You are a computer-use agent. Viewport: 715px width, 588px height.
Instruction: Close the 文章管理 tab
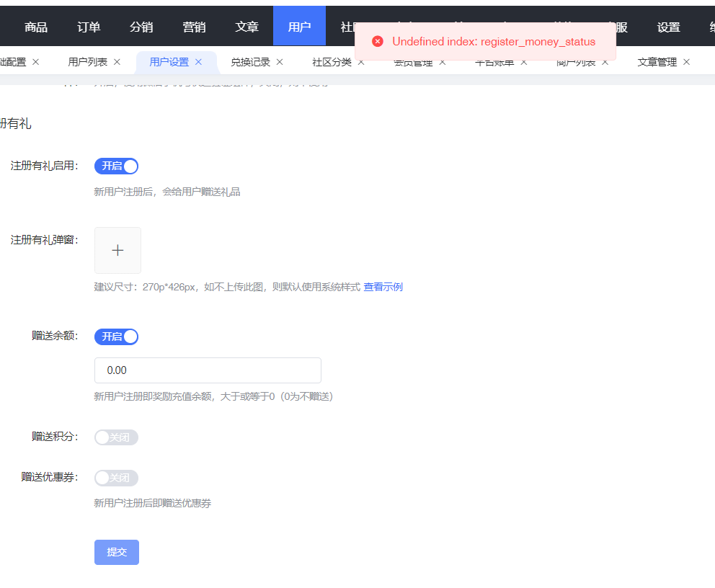pos(687,62)
